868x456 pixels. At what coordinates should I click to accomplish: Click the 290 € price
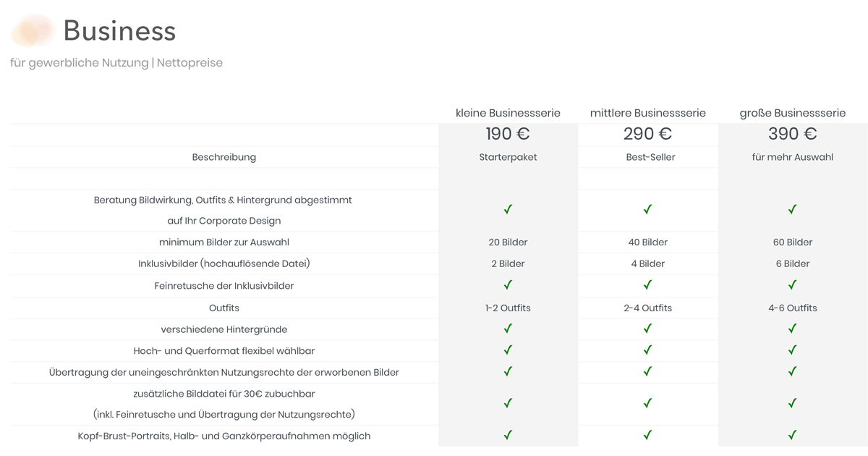[648, 134]
